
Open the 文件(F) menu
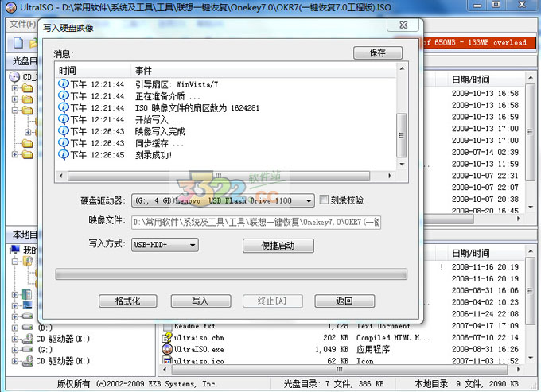click(22, 24)
